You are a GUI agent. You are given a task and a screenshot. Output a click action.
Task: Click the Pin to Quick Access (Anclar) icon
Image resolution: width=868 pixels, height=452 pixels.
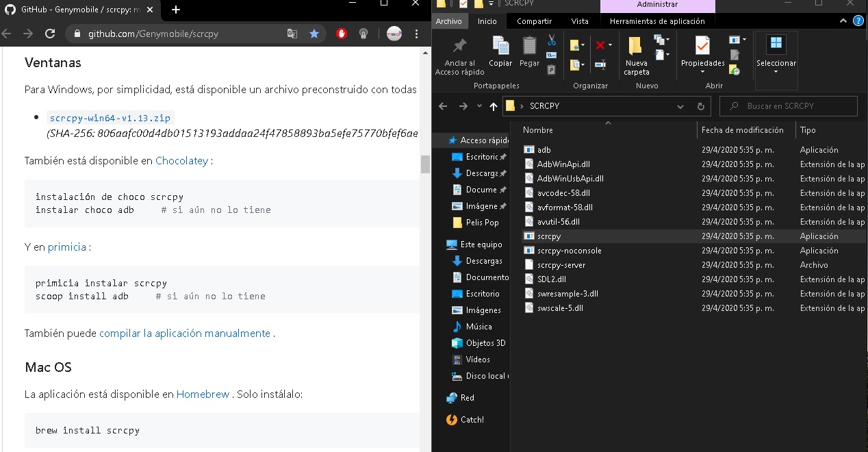(459, 46)
